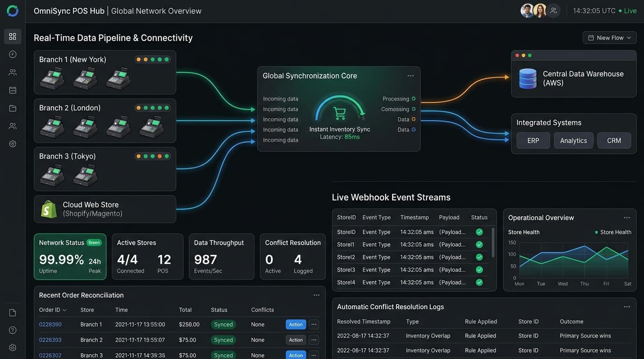Open order link 0228390
The width and height of the screenshot is (644, 359).
[50, 324]
